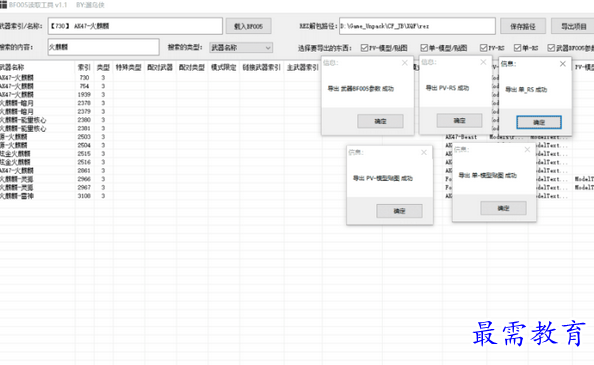The image size is (594, 365).
Task: Click the 配对武器 column header
Action: pos(160,67)
